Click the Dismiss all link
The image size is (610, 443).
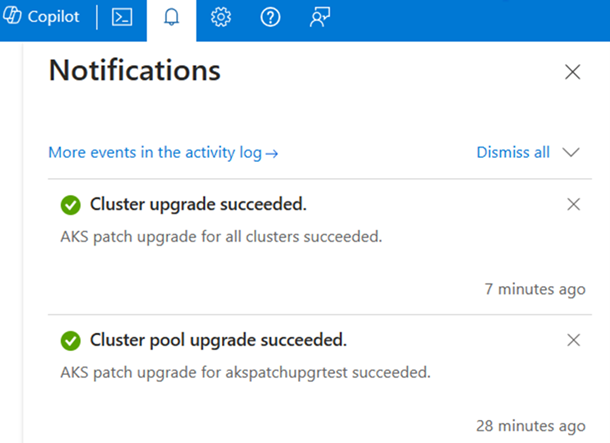(x=513, y=153)
